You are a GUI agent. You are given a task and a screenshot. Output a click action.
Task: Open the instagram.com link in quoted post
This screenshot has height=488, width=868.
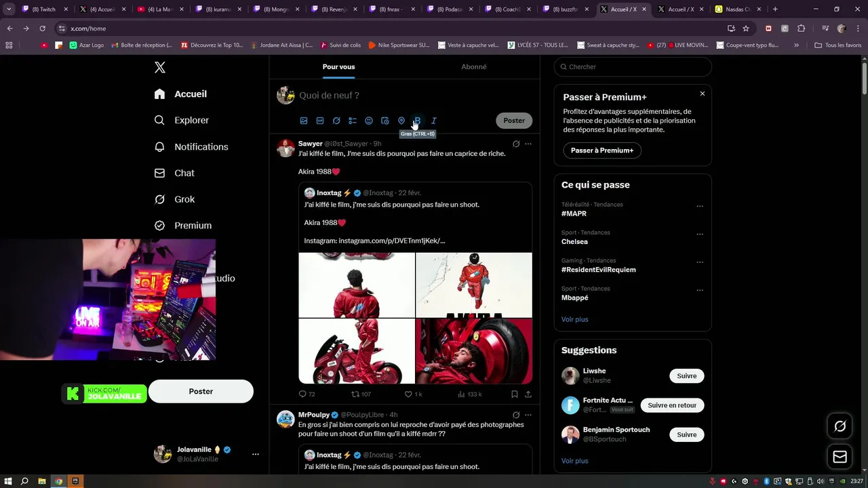392,241
